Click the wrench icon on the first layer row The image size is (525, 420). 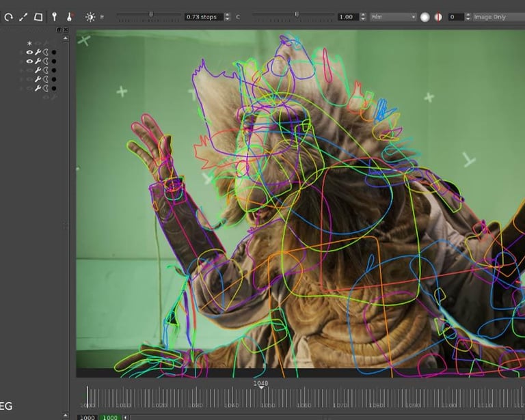pos(38,52)
